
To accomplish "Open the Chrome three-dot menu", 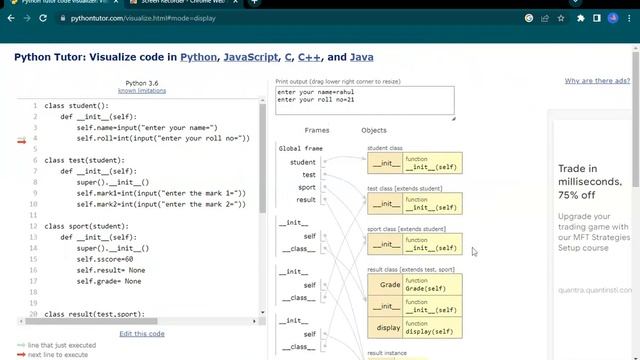I will (629, 18).
